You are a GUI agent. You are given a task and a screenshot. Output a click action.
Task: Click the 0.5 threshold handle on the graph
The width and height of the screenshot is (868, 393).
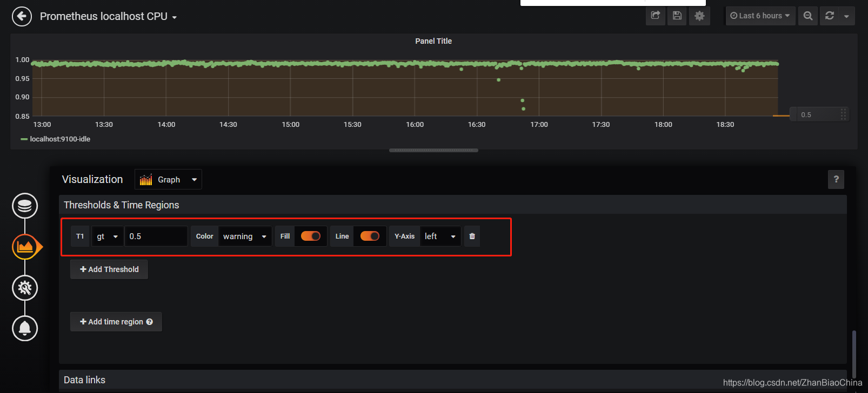819,114
